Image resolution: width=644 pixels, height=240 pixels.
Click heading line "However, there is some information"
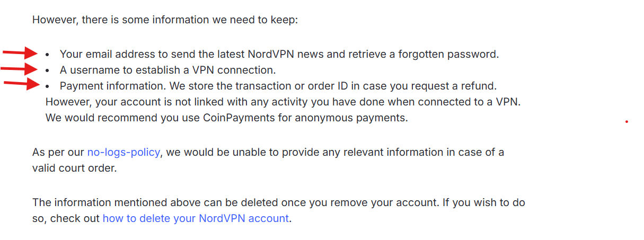pos(165,20)
